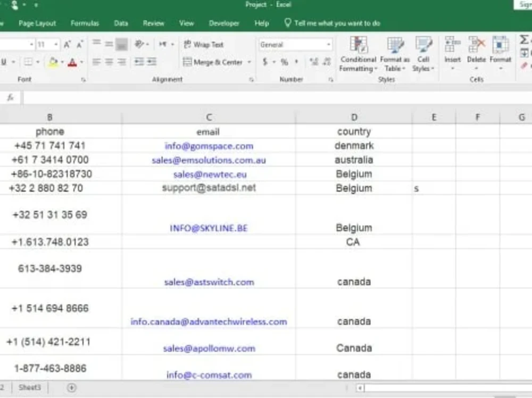The image size is (532, 398).
Task: Open Conditional Formatting
Action: [x=358, y=55]
